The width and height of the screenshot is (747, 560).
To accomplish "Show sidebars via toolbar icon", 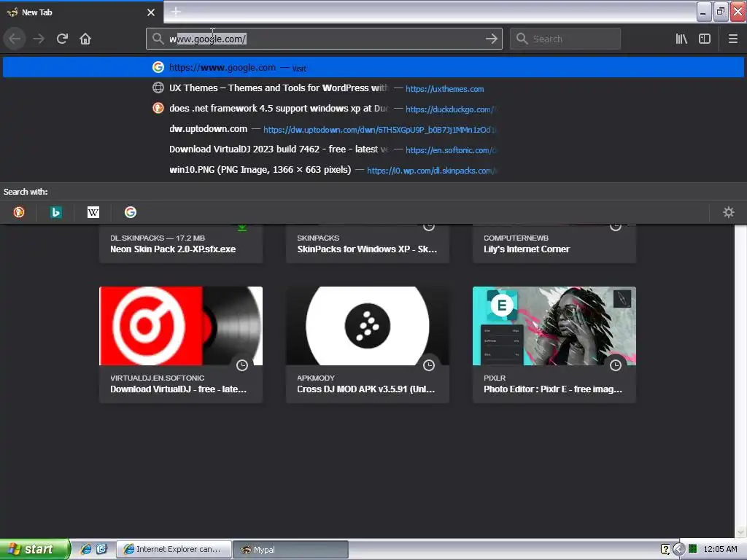I will tap(705, 39).
